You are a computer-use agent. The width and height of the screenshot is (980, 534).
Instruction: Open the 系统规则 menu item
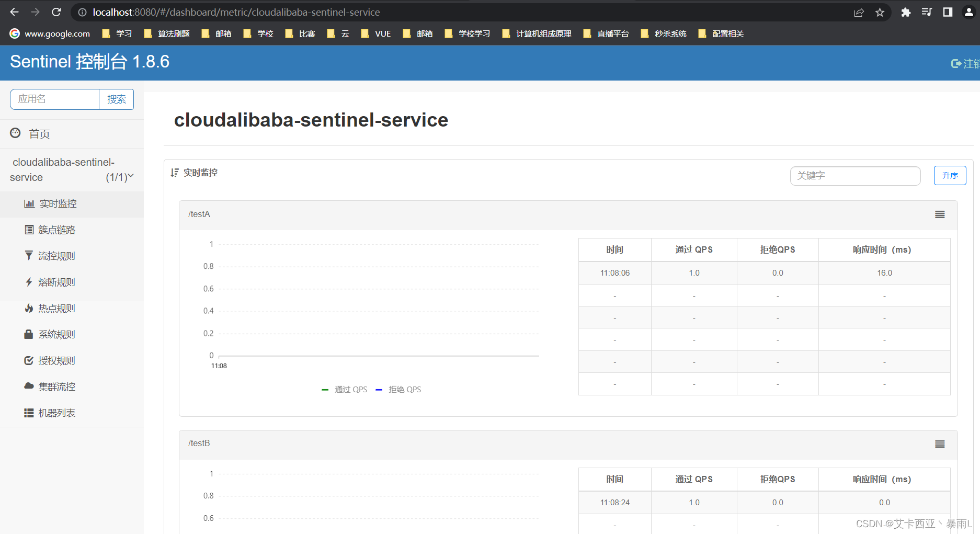(x=72, y=335)
